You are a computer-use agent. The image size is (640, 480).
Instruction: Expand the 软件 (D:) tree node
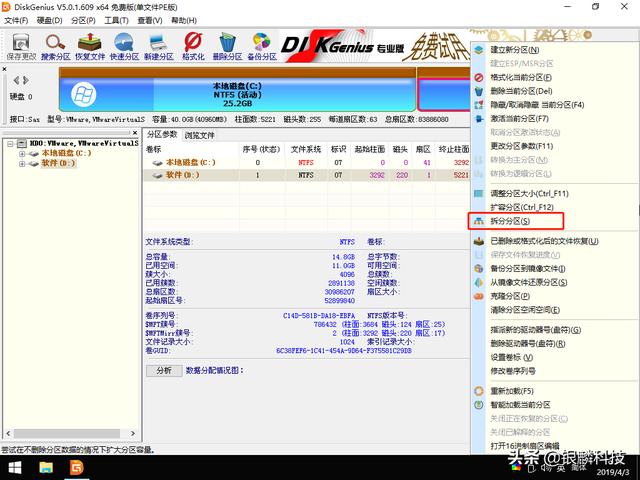pyautogui.click(x=22, y=164)
